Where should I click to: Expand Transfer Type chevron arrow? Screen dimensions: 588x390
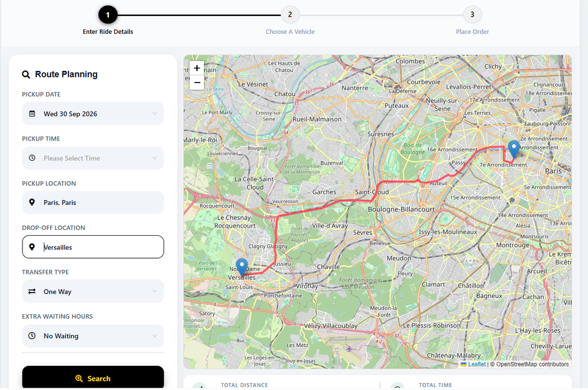(155, 291)
